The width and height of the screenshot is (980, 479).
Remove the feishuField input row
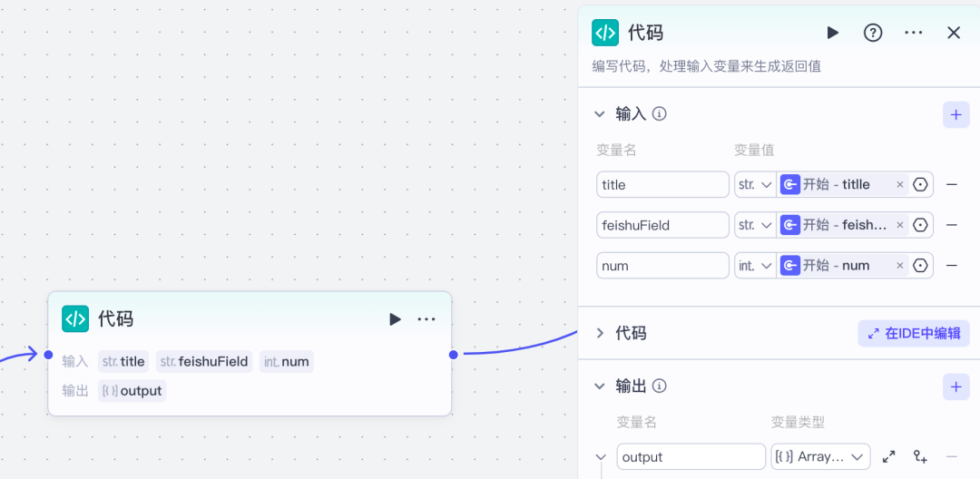click(951, 225)
